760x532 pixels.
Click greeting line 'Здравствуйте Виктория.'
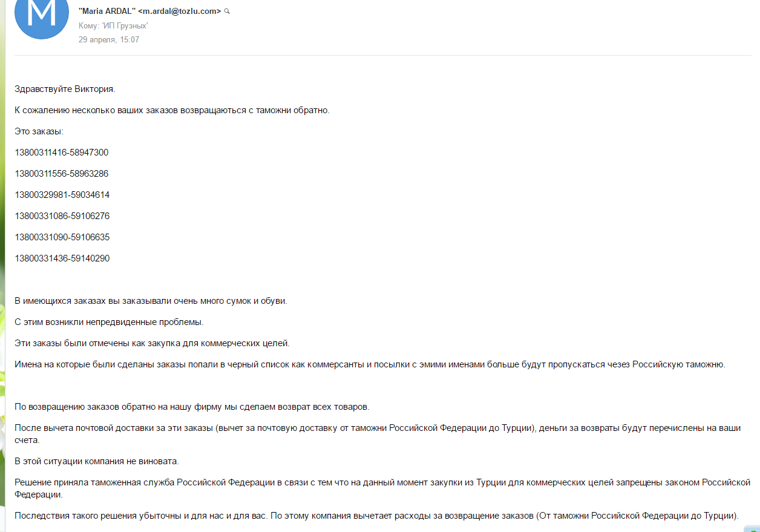65,89
